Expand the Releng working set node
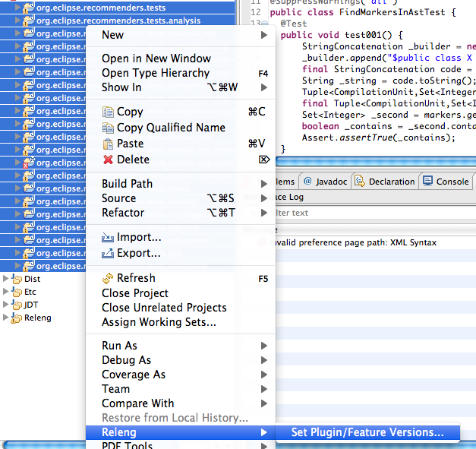This screenshot has width=476, height=449. point(5,318)
